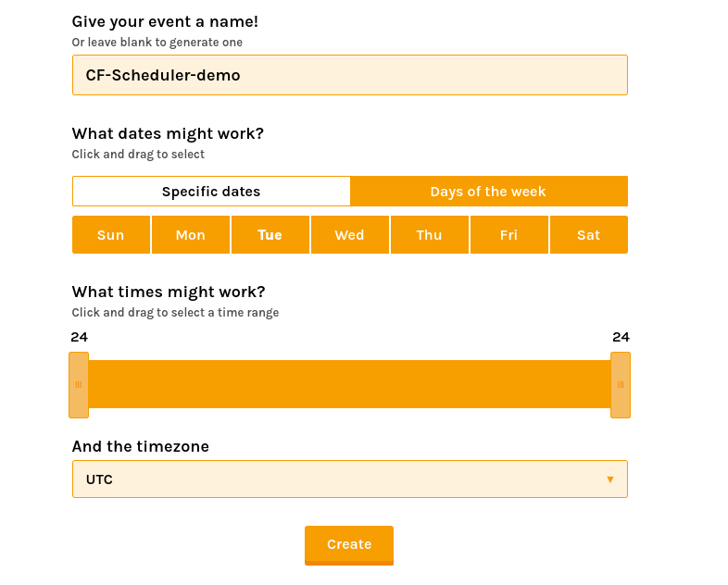Click the left 24 time label

(79, 337)
